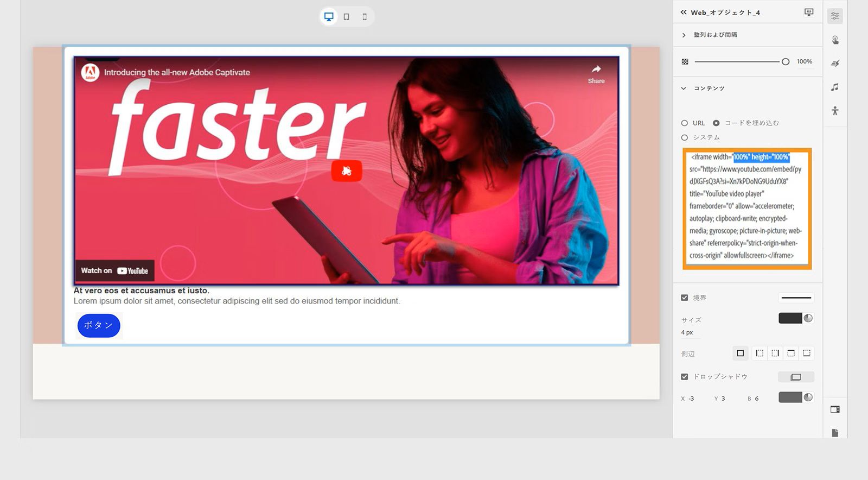This screenshot has height=480, width=868.
Task: Click the red center icon on the video
Action: (347, 171)
